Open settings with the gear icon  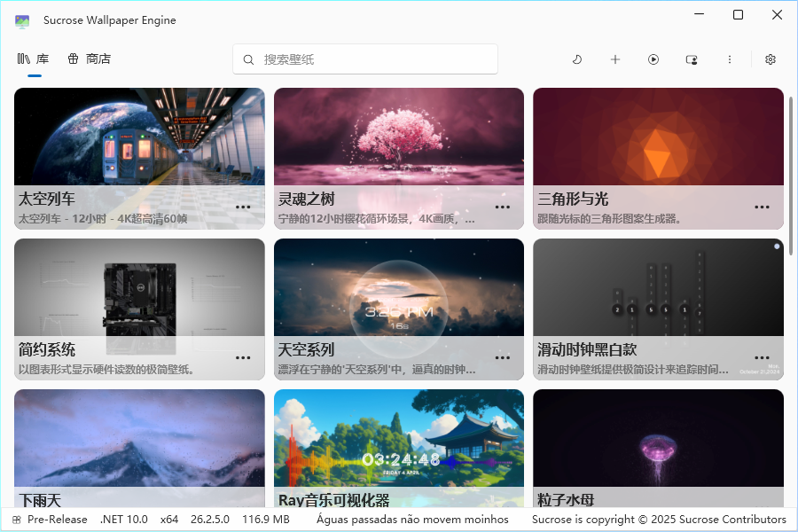pos(770,59)
